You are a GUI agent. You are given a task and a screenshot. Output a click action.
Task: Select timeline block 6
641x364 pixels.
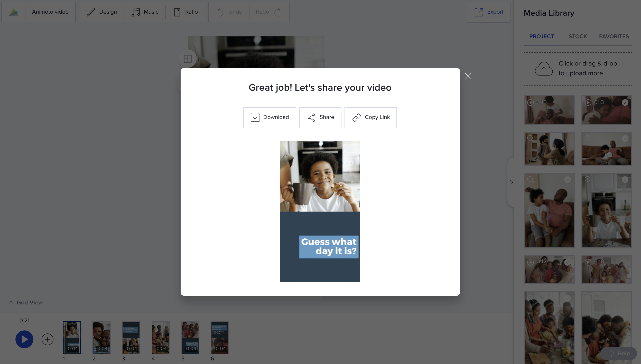pos(220,338)
